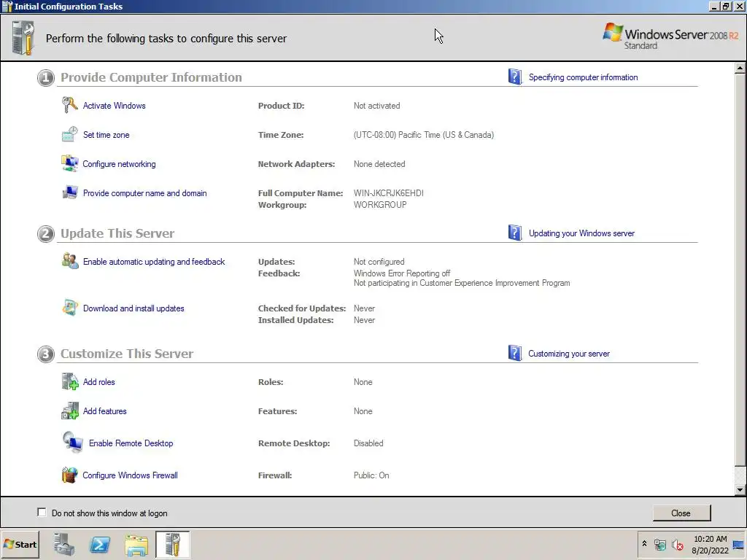Click the automatic updating and feedback icon
The image size is (747, 560).
coord(70,261)
